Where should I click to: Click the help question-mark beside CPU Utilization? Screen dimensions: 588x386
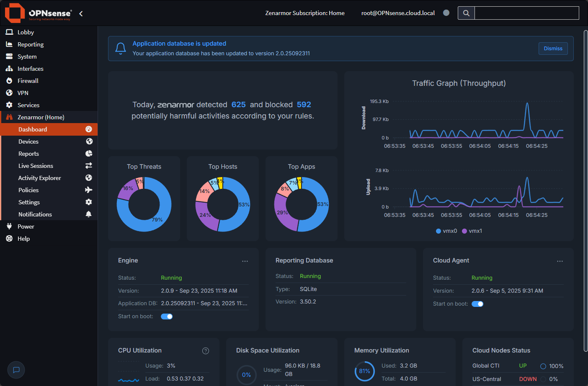206,350
